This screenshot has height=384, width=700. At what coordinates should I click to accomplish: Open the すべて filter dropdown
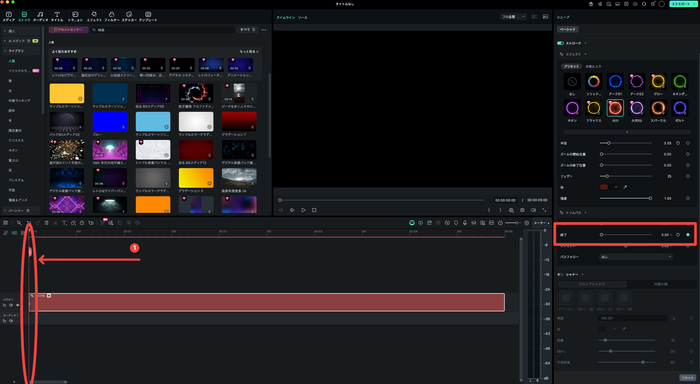[247, 29]
